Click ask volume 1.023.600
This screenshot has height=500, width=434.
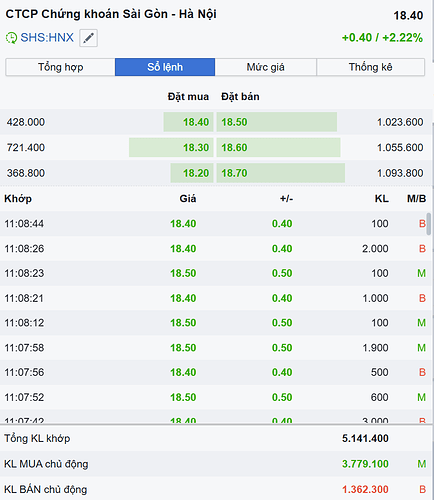400,122
